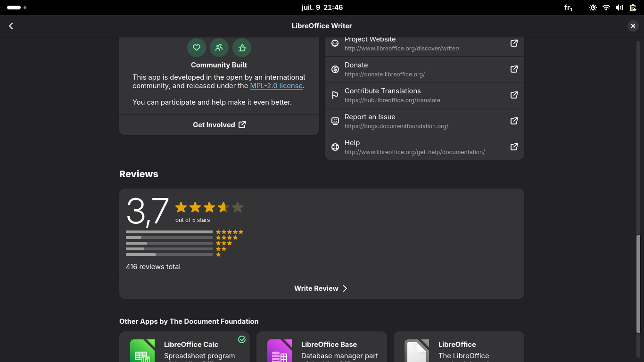The width and height of the screenshot is (644, 362).
Task: Click the one-star rating histogram bar
Action: (x=169, y=255)
